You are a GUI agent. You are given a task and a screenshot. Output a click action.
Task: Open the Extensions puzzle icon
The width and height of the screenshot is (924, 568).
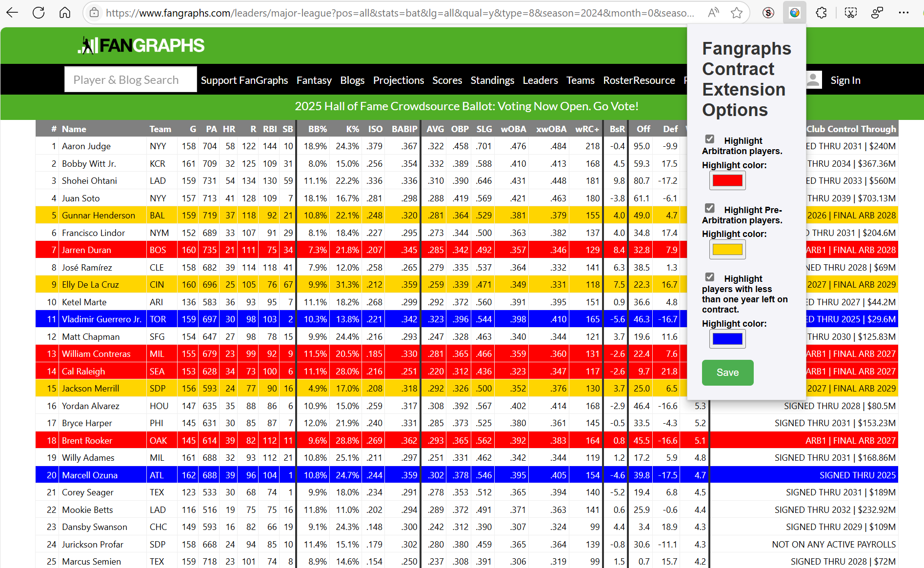pyautogui.click(x=822, y=13)
